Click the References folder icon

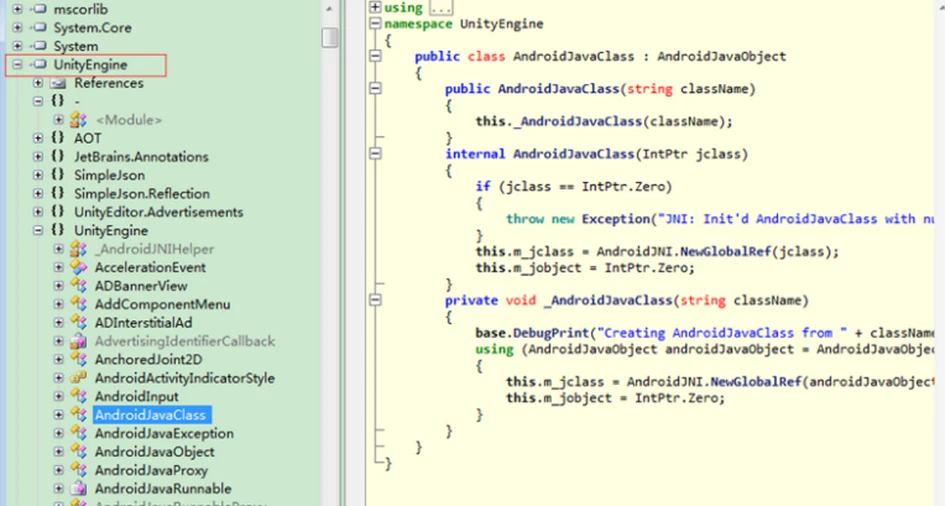click(57, 83)
